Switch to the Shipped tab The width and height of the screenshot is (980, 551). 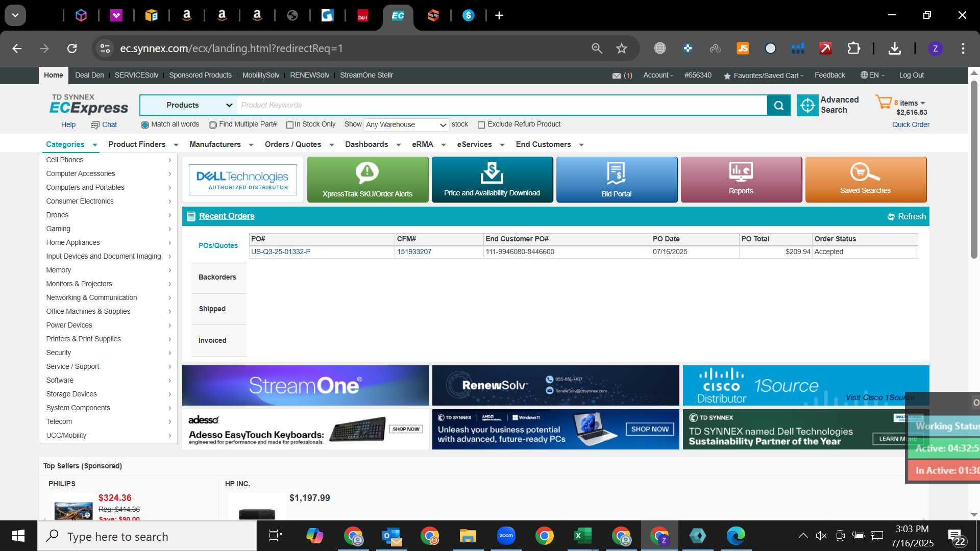(x=218, y=309)
